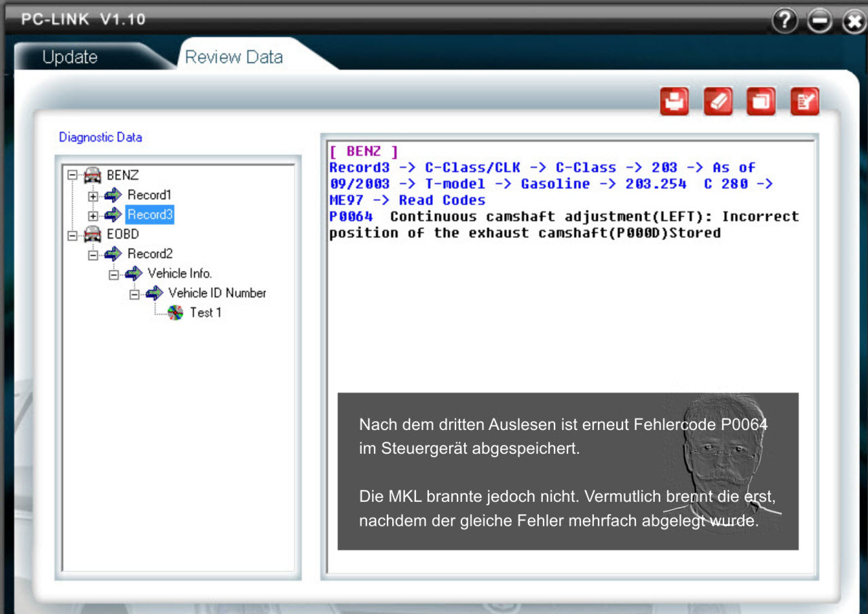Image resolution: width=868 pixels, height=614 pixels.
Task: Click the arrow icon beside Record3
Action: click(x=113, y=215)
